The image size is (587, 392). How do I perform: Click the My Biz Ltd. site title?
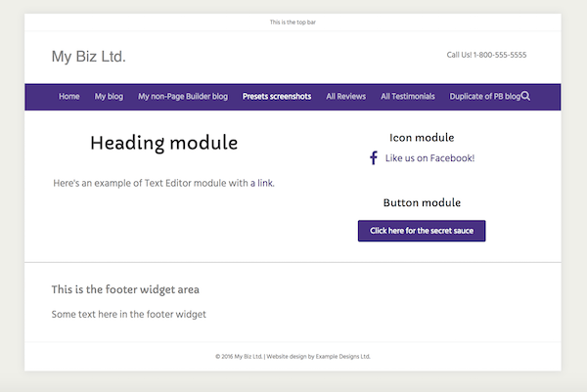(89, 57)
